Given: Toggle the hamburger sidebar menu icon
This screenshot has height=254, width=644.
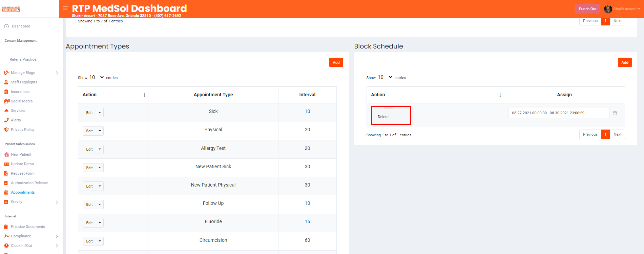Looking at the screenshot, I should [x=65, y=8].
